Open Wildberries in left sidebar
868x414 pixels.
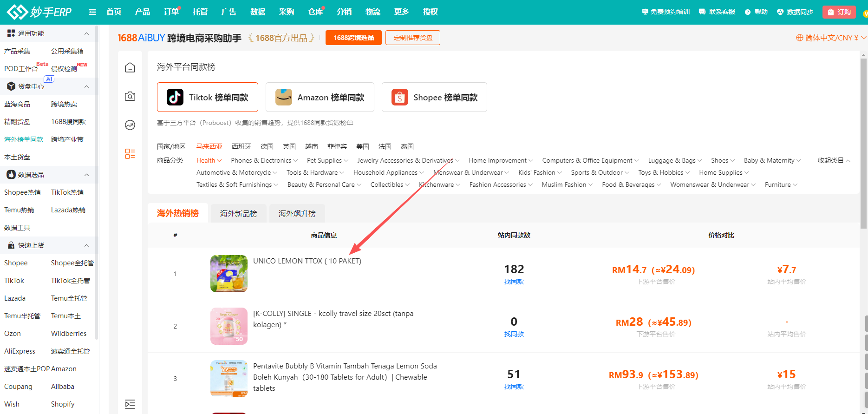click(69, 334)
